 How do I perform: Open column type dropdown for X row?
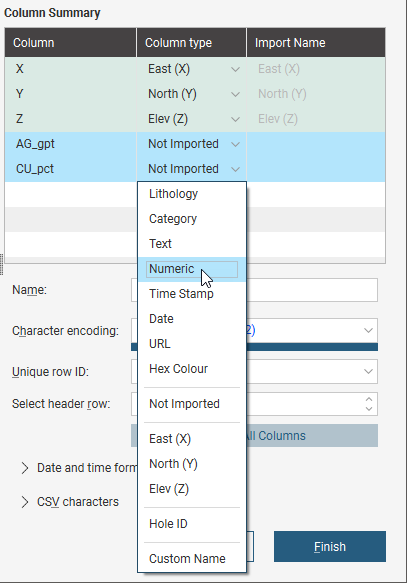(x=235, y=69)
